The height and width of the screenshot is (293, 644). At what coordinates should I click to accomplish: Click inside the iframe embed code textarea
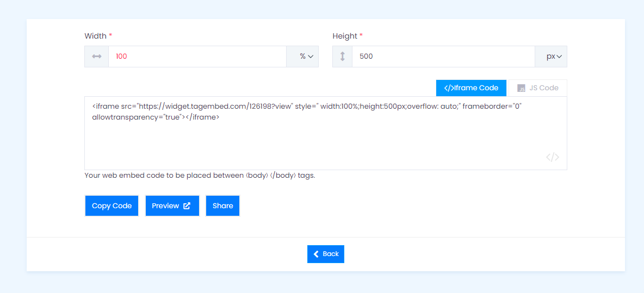pos(326,133)
